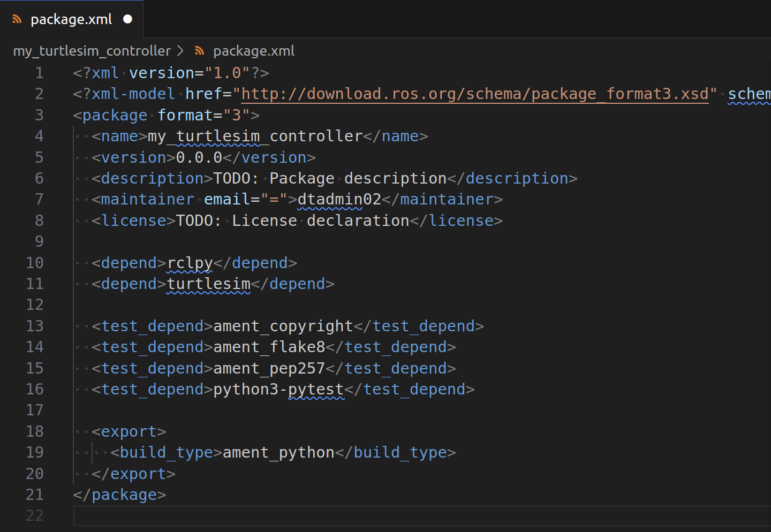771x532 pixels.
Task: Click the ament_python build type value
Action: (x=278, y=452)
